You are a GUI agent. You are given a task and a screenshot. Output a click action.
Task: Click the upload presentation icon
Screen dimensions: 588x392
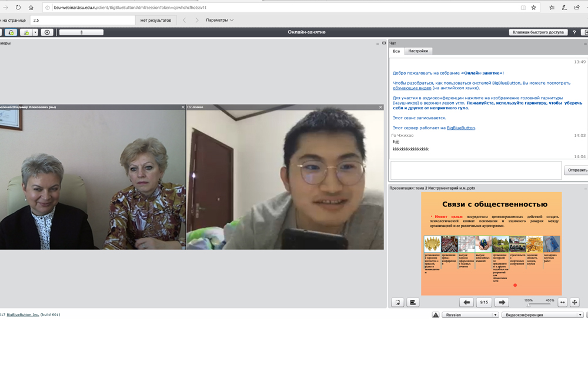(398, 302)
